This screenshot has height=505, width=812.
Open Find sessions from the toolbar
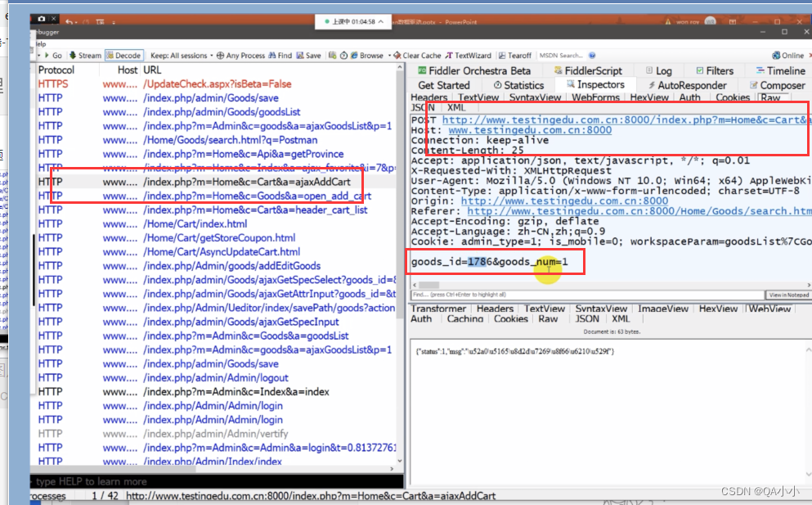pyautogui.click(x=280, y=56)
